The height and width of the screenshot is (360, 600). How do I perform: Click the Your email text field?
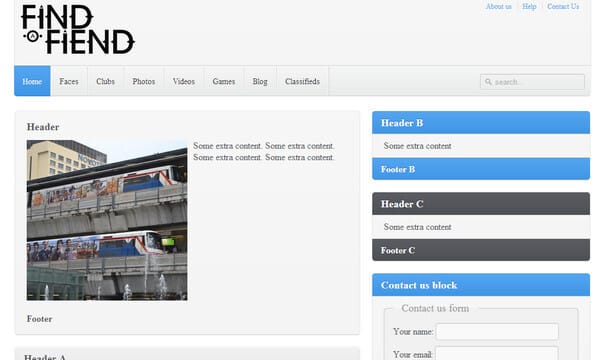point(497,353)
